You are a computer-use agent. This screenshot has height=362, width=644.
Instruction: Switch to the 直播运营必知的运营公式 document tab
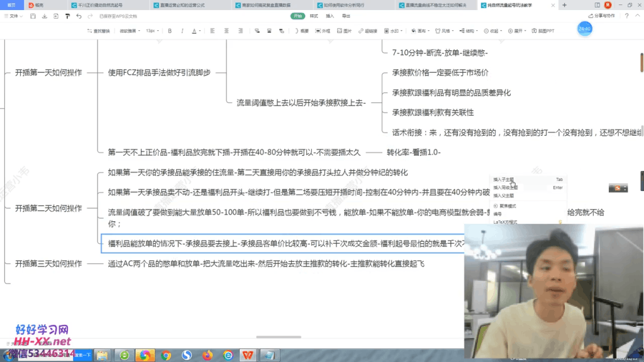190,5
